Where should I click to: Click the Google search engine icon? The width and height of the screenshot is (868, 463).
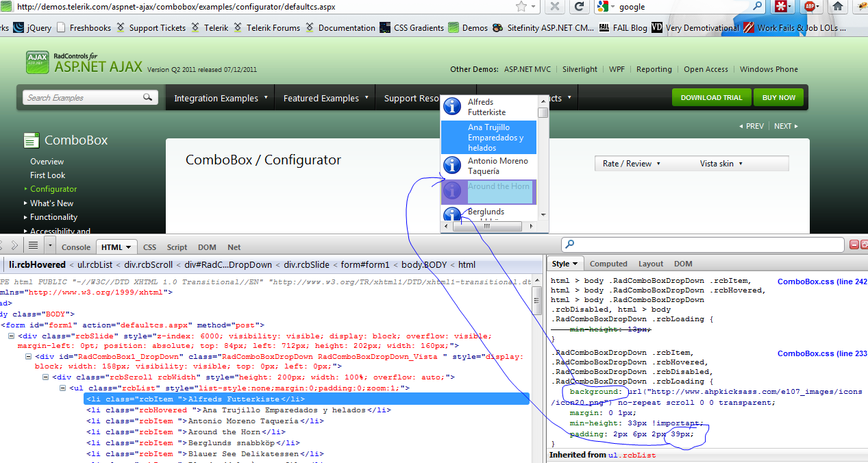coord(602,6)
